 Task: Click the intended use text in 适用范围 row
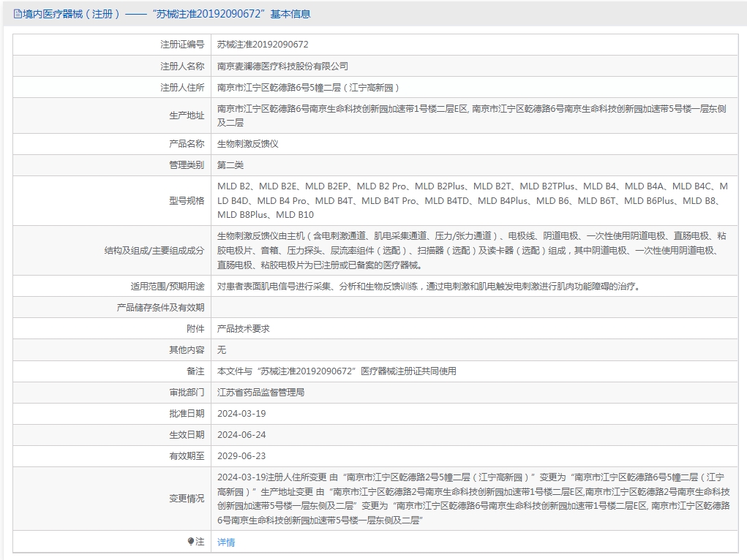[x=429, y=287]
